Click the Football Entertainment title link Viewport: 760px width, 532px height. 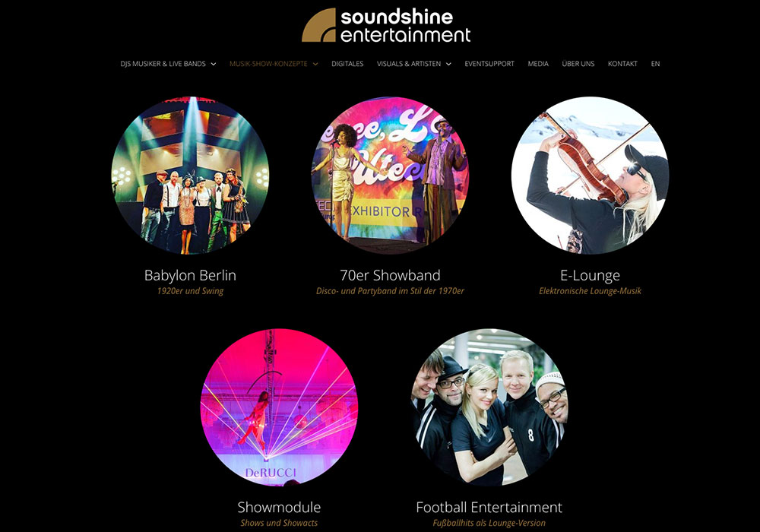point(489,507)
